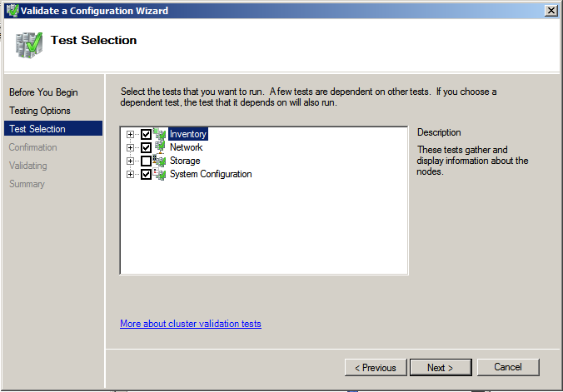Expand the System Configuration tree node

click(130, 175)
